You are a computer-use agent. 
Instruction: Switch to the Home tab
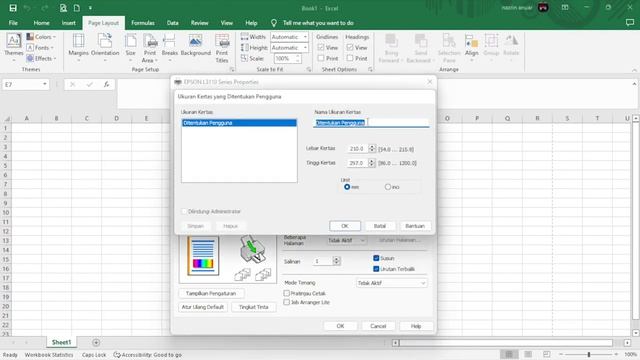pos(41,23)
